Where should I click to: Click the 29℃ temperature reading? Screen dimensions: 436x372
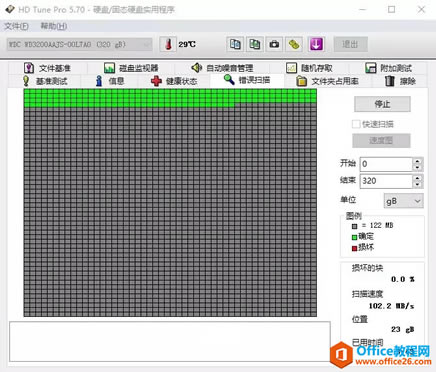click(187, 44)
